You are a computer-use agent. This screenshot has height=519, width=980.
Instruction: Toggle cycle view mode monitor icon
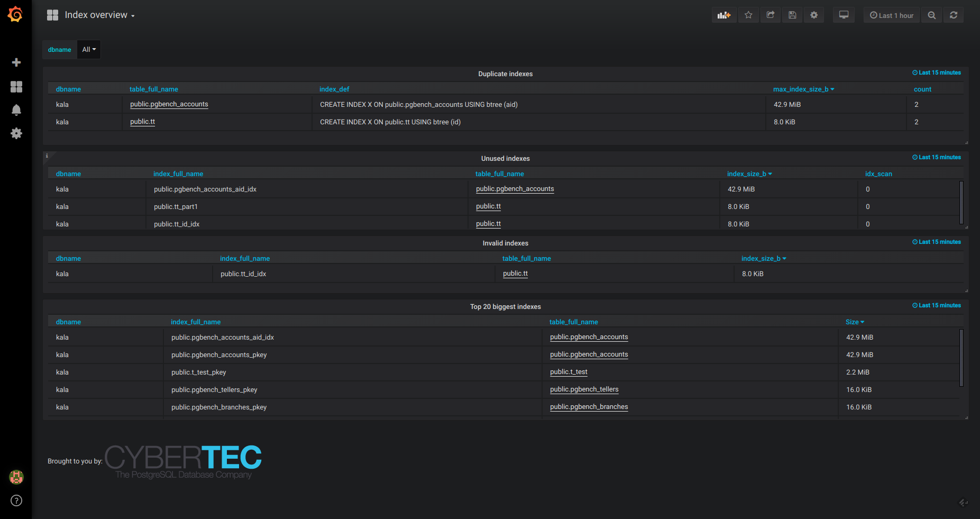pyautogui.click(x=844, y=15)
